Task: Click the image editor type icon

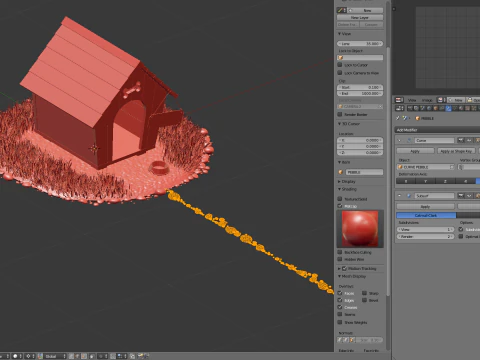Action: point(399,100)
